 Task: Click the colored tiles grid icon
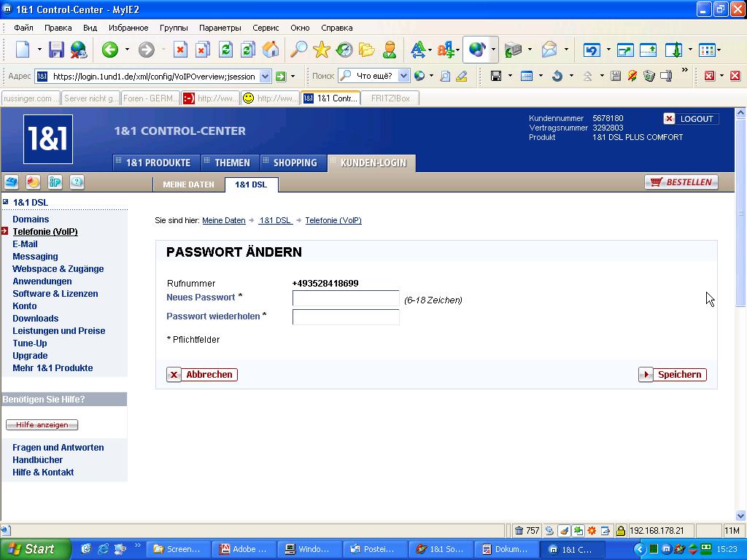click(x=707, y=50)
